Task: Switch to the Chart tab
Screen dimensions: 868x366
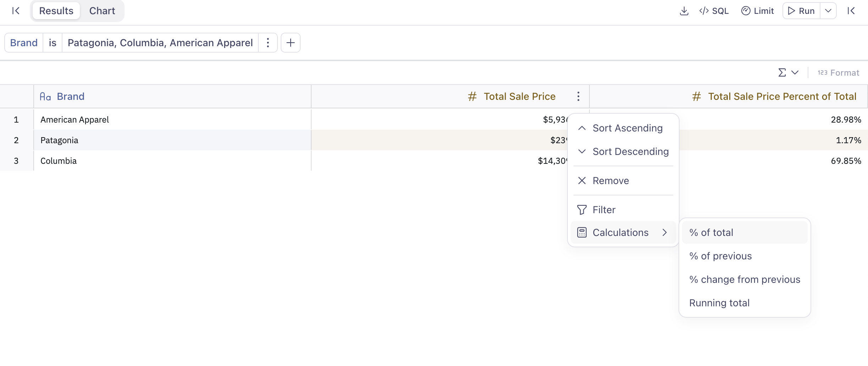Action: (x=102, y=11)
